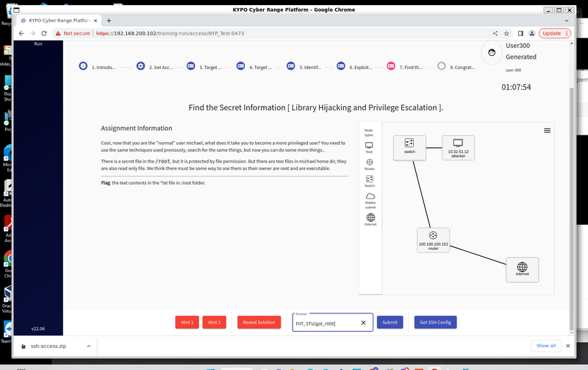This screenshot has height=370, width=588.
Task: Select the internet globe node
Action: click(522, 269)
